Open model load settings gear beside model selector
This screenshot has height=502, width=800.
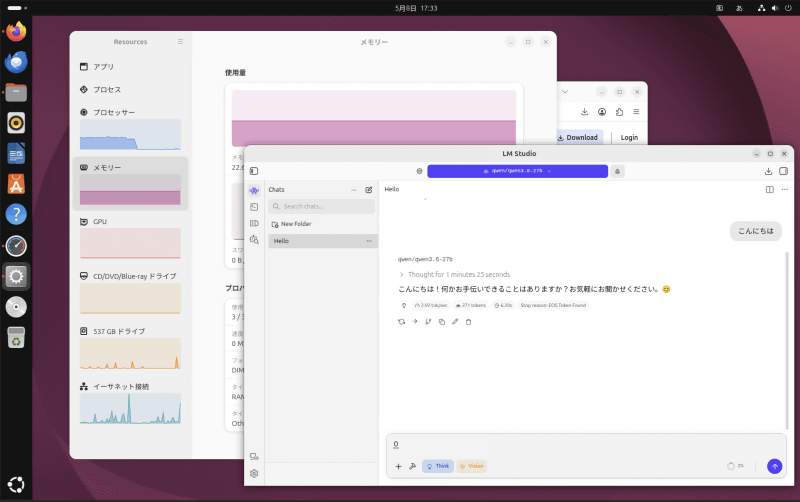coord(419,171)
